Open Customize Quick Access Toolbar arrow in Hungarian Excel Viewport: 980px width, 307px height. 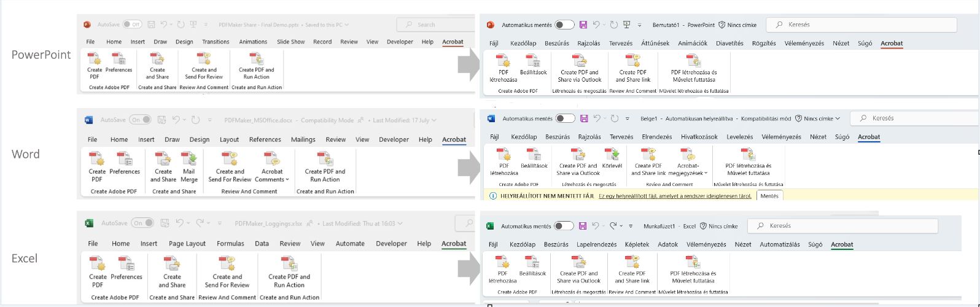click(632, 226)
